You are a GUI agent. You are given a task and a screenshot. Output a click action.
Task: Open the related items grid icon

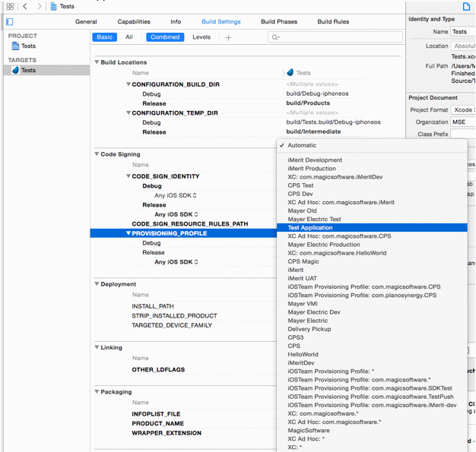tap(10, 6)
